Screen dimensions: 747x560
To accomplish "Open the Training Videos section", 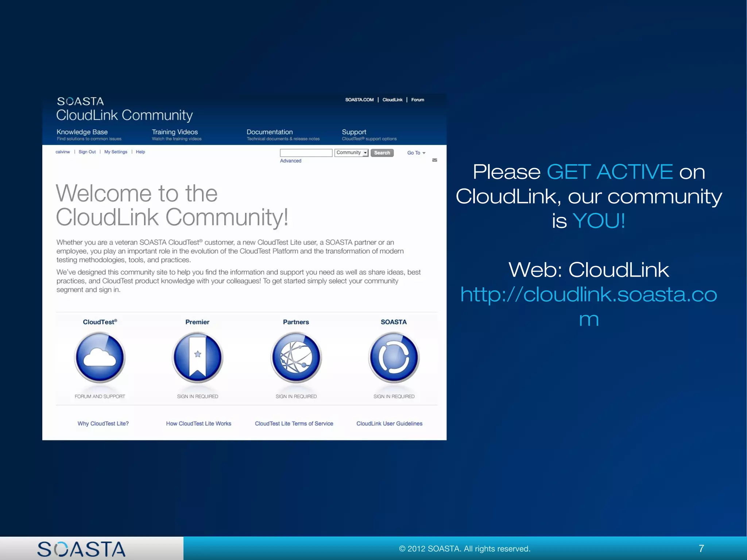I will click(x=177, y=135).
